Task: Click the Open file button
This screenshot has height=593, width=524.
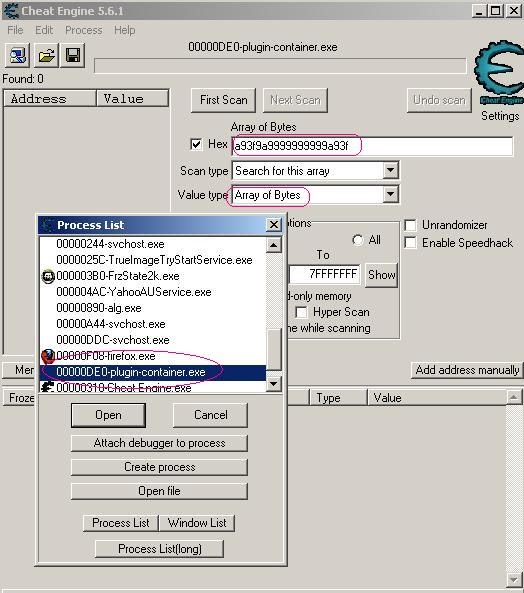Action: click(x=159, y=491)
